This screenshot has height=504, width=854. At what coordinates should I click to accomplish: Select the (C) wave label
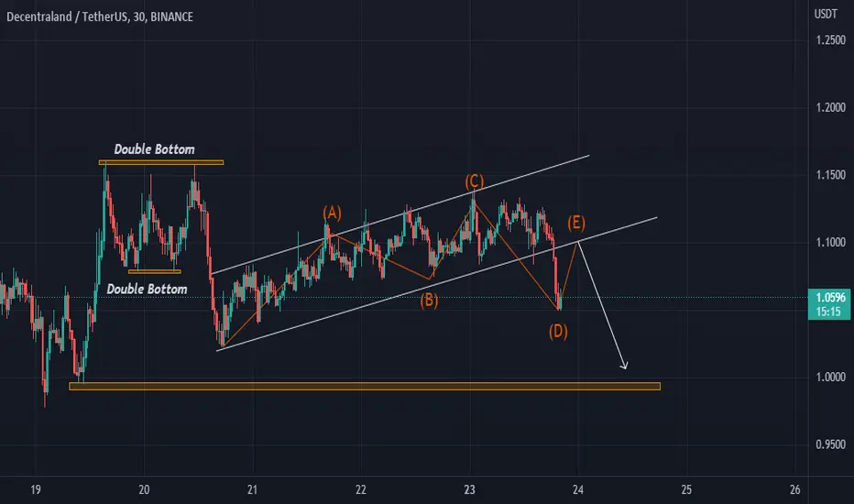tap(474, 181)
